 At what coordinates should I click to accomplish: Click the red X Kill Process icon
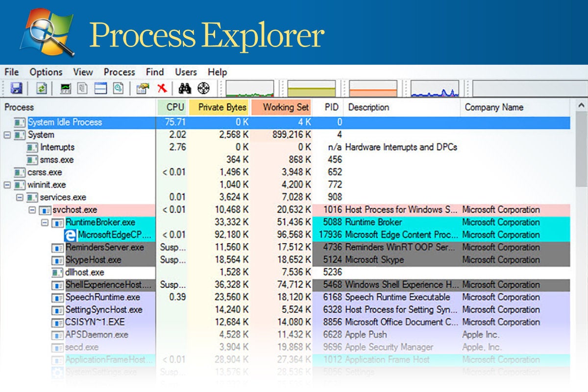pyautogui.click(x=162, y=88)
